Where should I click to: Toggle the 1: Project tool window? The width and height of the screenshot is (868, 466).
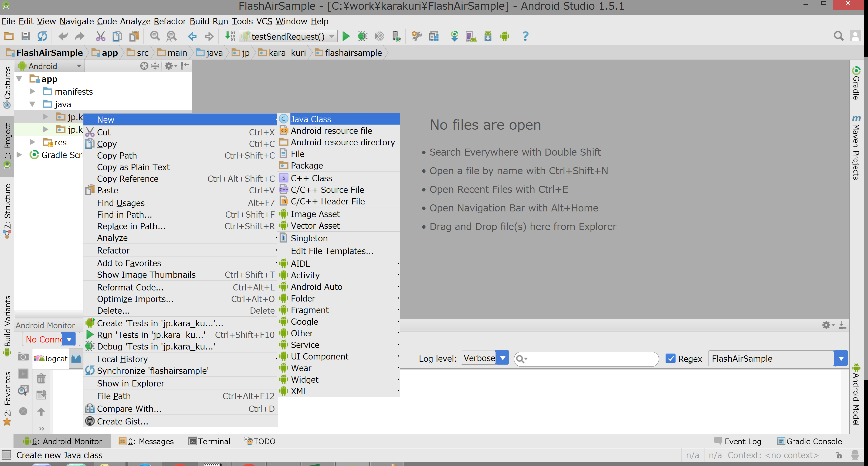pos(7,146)
